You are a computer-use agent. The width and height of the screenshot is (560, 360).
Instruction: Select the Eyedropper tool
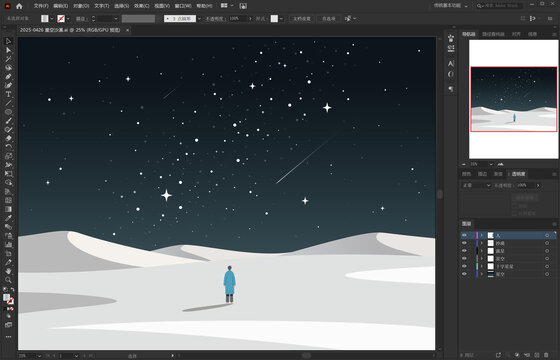click(8, 218)
